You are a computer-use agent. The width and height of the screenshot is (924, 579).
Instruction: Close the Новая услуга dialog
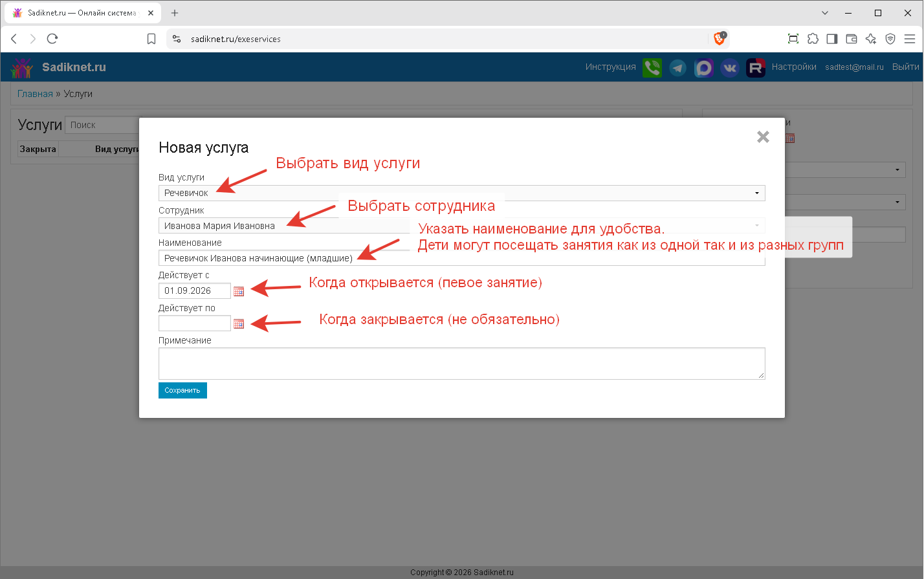pyautogui.click(x=763, y=137)
